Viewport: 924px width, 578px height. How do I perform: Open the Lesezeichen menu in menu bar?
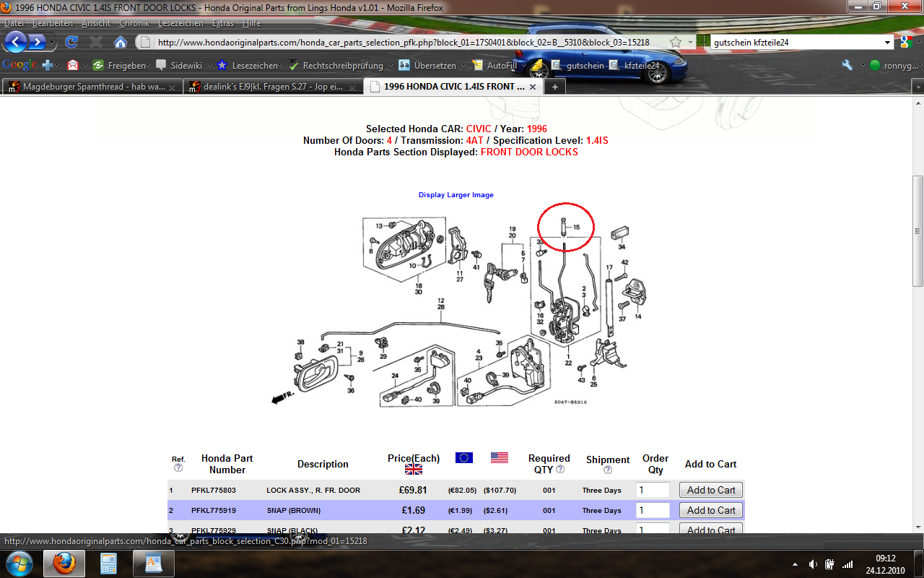coord(180,23)
